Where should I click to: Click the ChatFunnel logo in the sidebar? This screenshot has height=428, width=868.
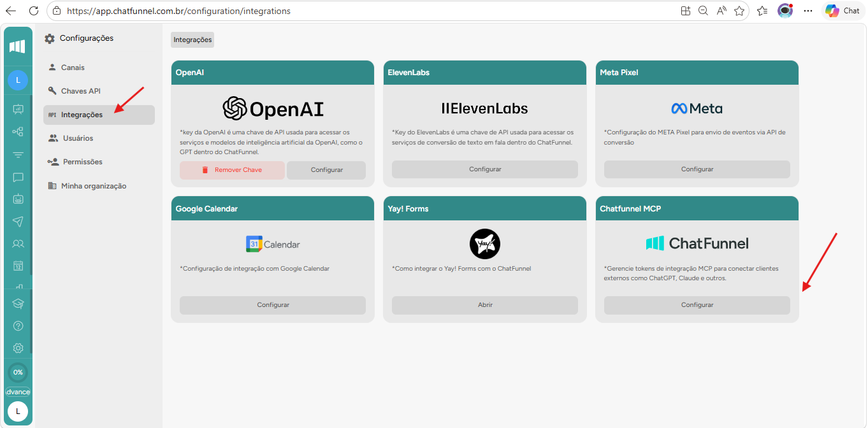tap(18, 46)
